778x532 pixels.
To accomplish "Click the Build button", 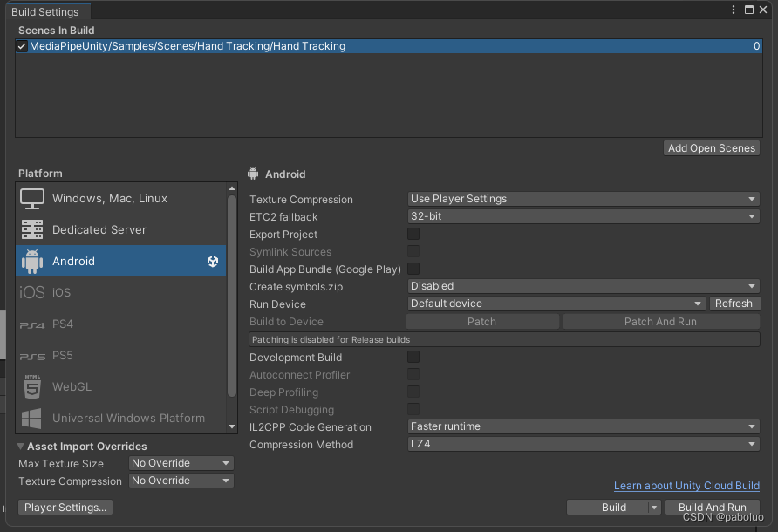I will [x=614, y=508].
